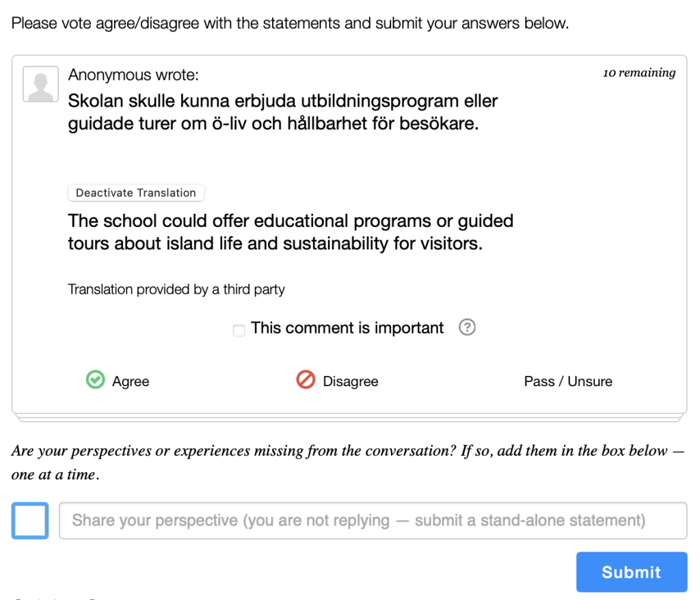Click the 'Please vote agree/disagree' instruction text

pos(290,23)
